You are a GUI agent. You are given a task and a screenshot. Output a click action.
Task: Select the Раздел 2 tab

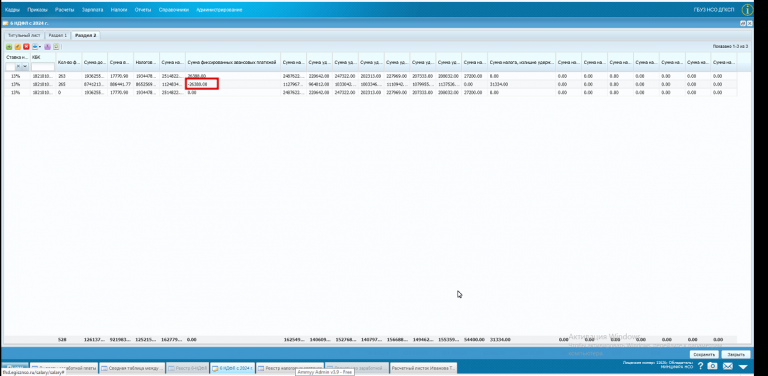tap(86, 35)
